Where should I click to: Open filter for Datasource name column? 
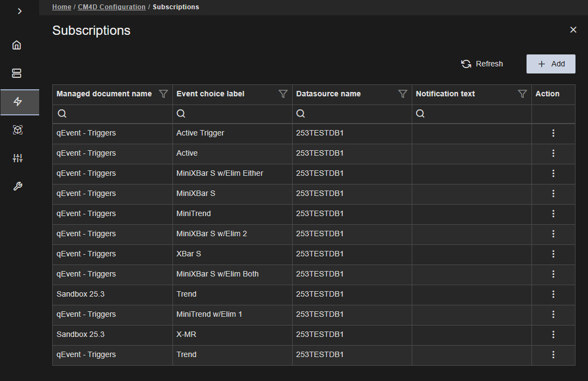(x=403, y=94)
